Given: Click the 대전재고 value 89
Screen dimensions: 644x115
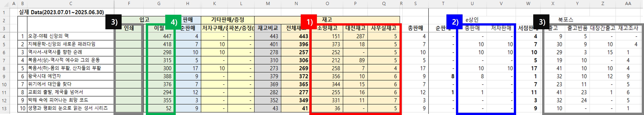Looking at the screenshot, I should point(355,60).
